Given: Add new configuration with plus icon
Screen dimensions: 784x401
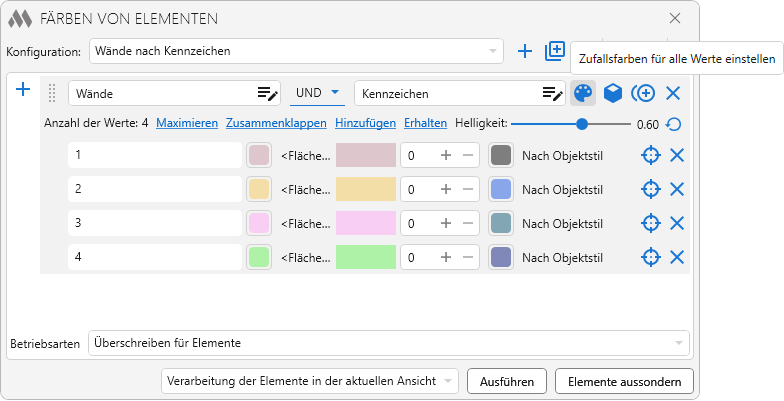Looking at the screenshot, I should click(x=525, y=51).
